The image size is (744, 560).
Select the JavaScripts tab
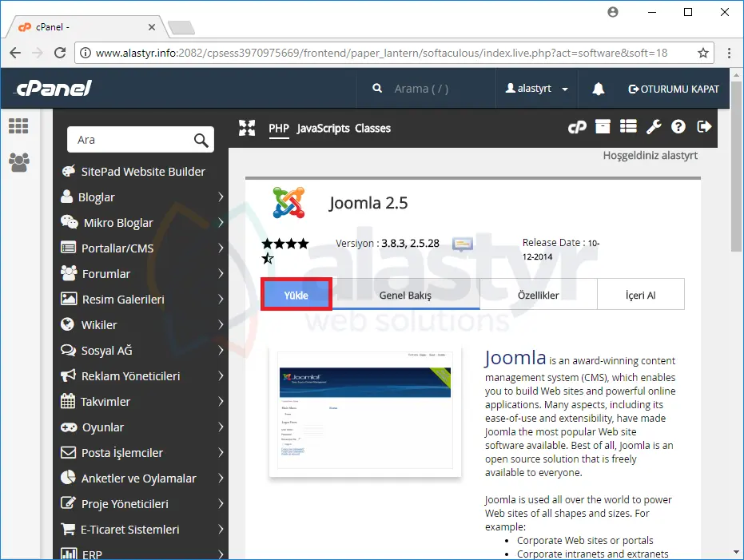pos(323,128)
